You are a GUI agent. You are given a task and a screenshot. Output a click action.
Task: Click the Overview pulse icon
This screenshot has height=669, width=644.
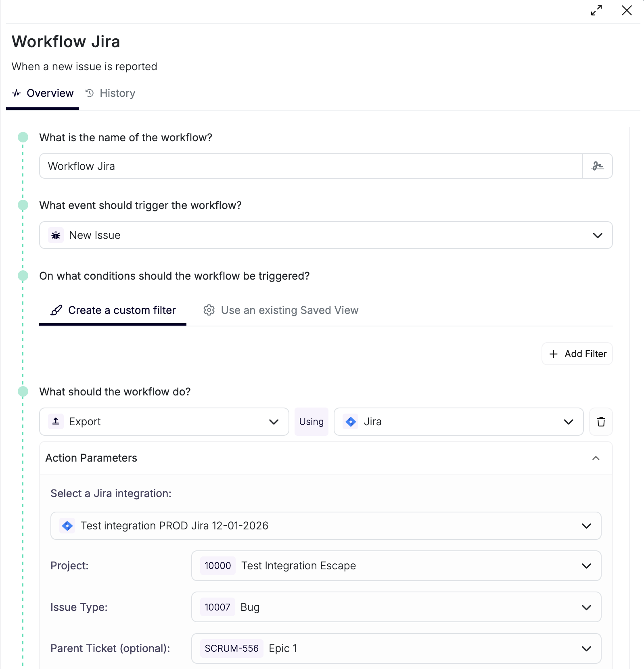[17, 93]
